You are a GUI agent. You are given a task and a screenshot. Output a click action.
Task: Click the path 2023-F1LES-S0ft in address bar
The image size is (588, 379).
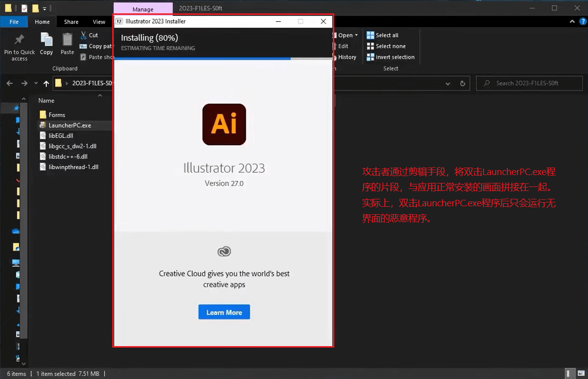coord(92,83)
